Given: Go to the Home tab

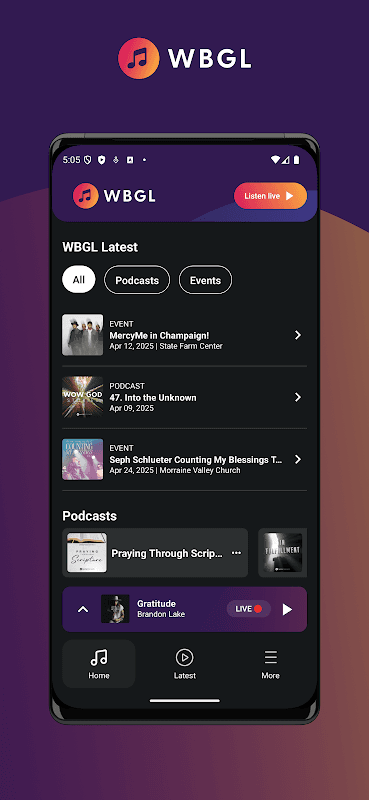Looking at the screenshot, I should click(99, 664).
